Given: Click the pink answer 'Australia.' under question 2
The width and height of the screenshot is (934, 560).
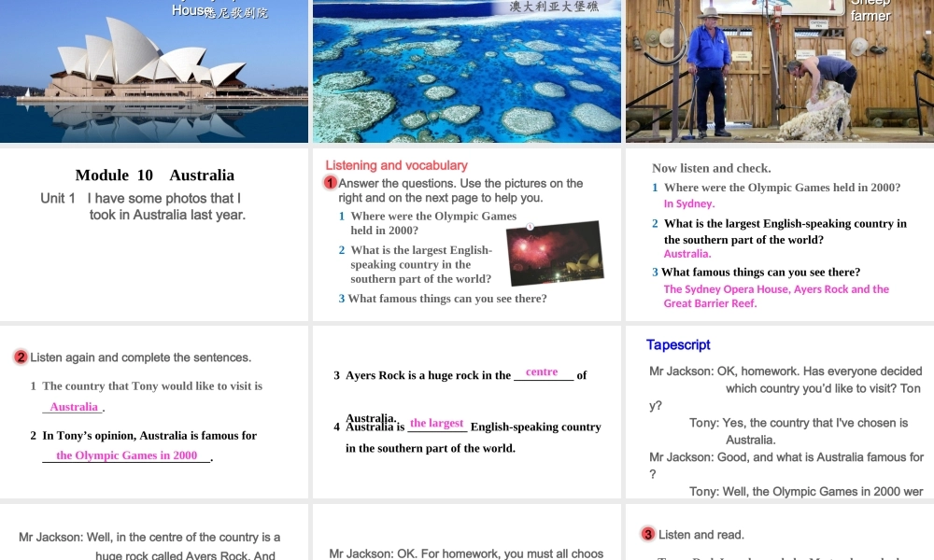Looking at the screenshot, I should [x=687, y=254].
